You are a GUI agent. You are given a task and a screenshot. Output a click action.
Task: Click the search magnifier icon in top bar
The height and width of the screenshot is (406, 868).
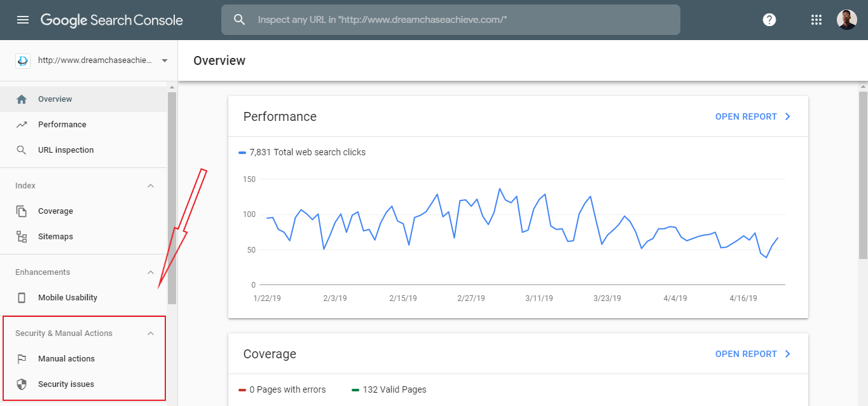click(240, 20)
